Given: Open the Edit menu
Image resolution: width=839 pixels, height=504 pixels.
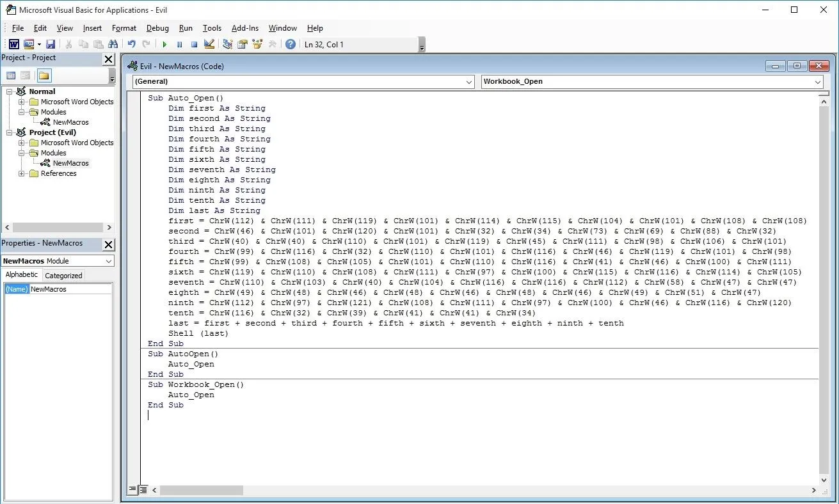Looking at the screenshot, I should tap(40, 28).
